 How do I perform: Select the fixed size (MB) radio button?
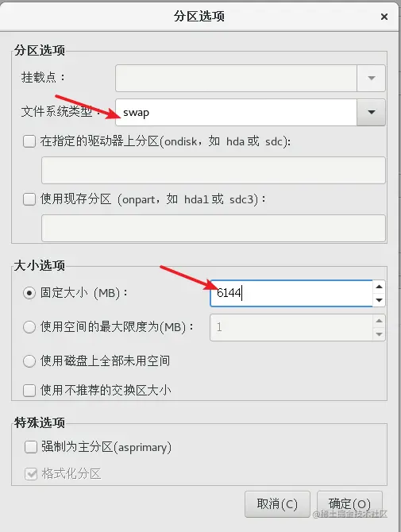coord(29,293)
